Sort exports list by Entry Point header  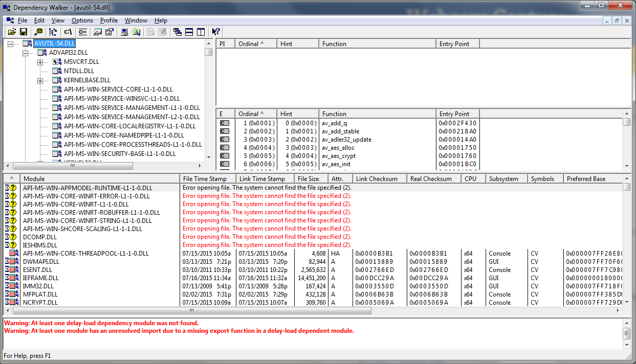click(x=458, y=114)
